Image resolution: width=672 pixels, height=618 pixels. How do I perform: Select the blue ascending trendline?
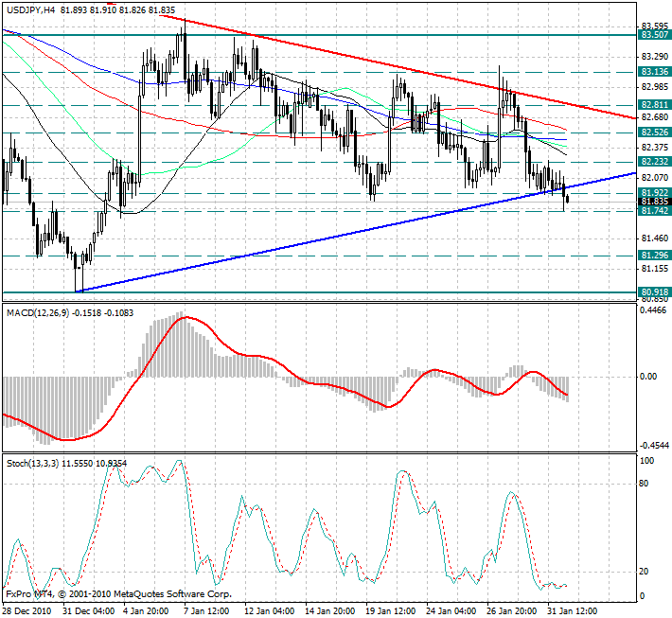pyautogui.click(x=356, y=232)
